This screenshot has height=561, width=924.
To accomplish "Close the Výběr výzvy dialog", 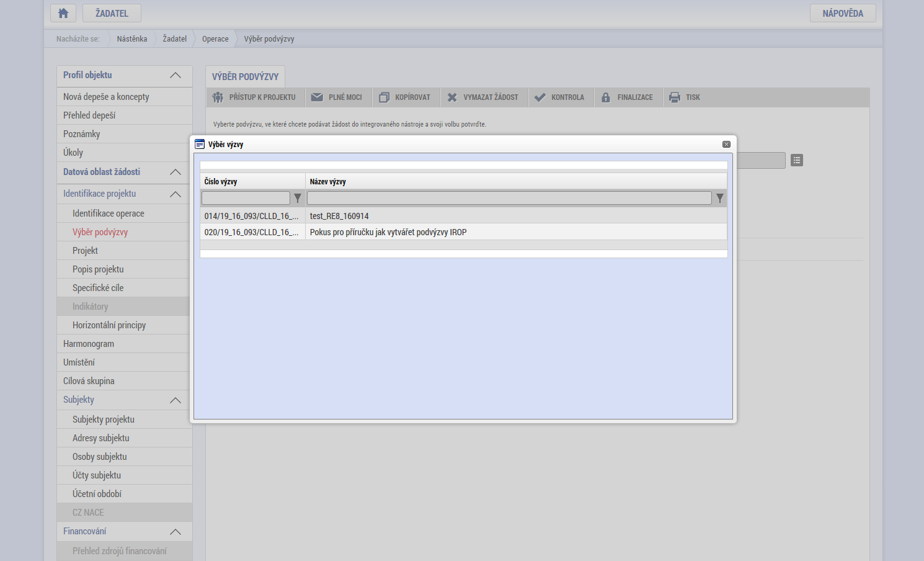I will click(x=726, y=144).
